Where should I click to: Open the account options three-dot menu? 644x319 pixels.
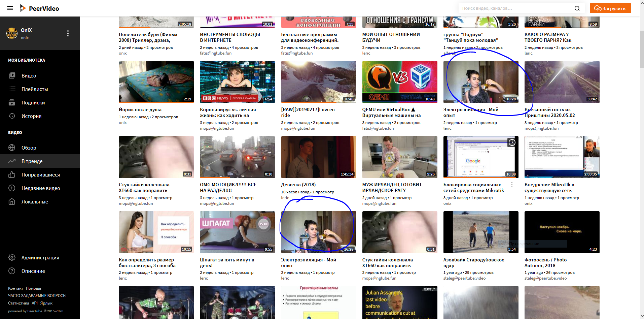point(68,33)
